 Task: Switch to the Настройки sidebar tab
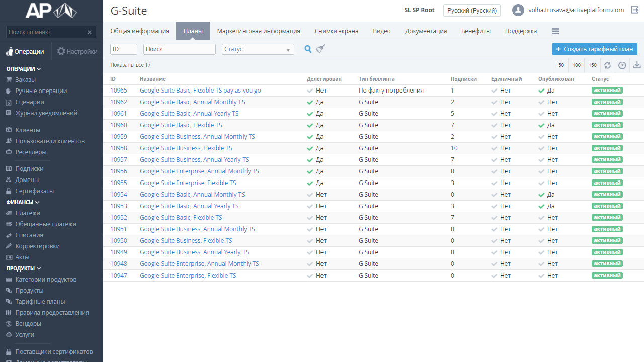(x=77, y=51)
